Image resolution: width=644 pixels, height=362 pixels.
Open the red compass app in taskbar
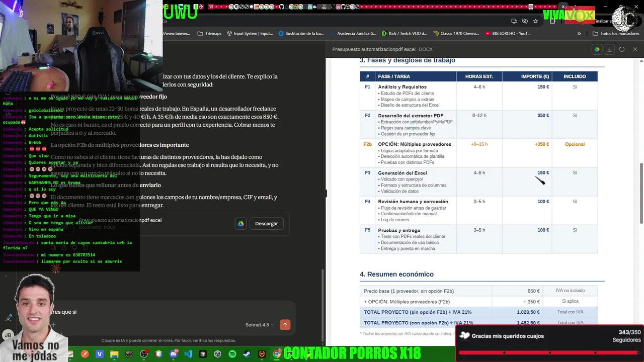pos(85,354)
